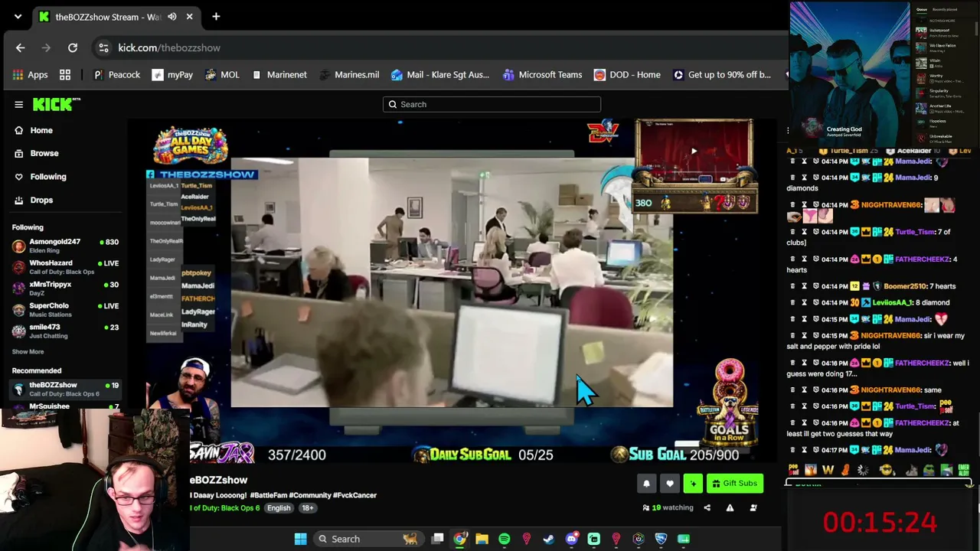Report stream with warning triangle icon
980x551 pixels.
point(730,507)
